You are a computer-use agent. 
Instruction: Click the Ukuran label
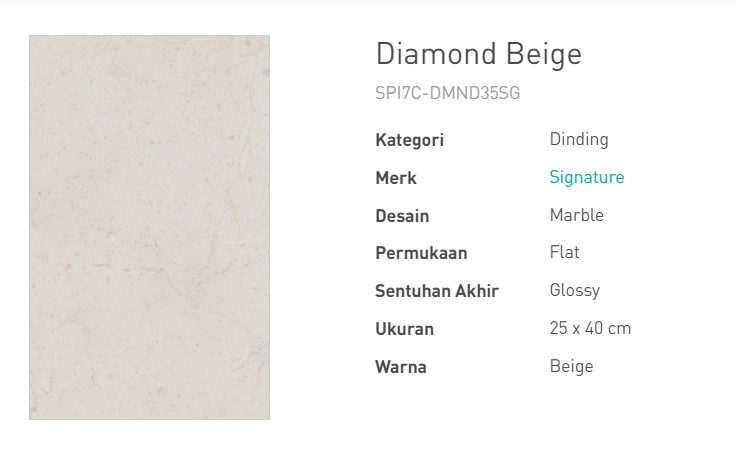[404, 329]
